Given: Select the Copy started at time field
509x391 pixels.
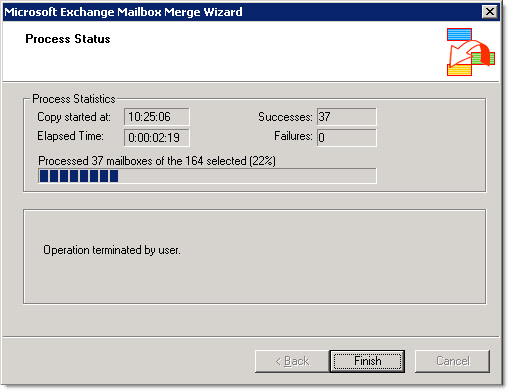Looking at the screenshot, I should tap(157, 117).
